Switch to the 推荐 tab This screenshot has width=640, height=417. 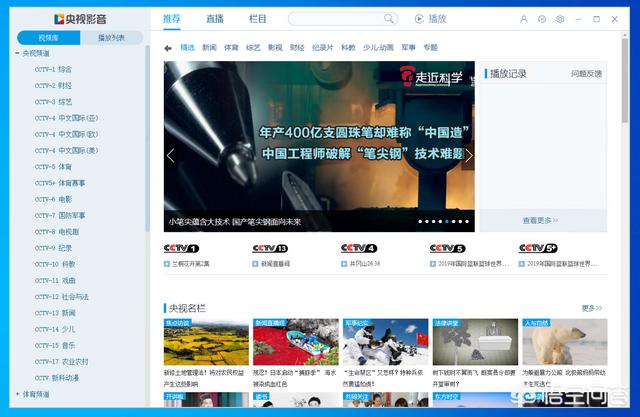pos(171,19)
